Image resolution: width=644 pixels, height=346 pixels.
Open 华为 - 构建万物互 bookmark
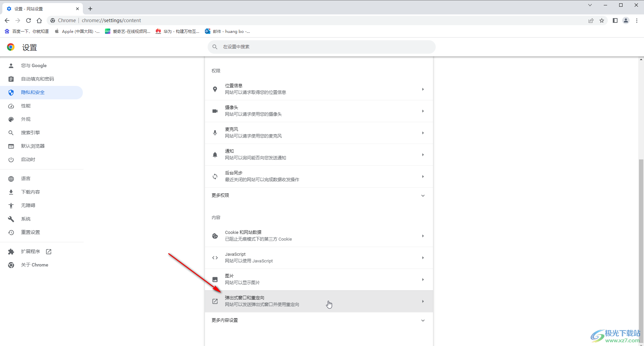pyautogui.click(x=177, y=31)
